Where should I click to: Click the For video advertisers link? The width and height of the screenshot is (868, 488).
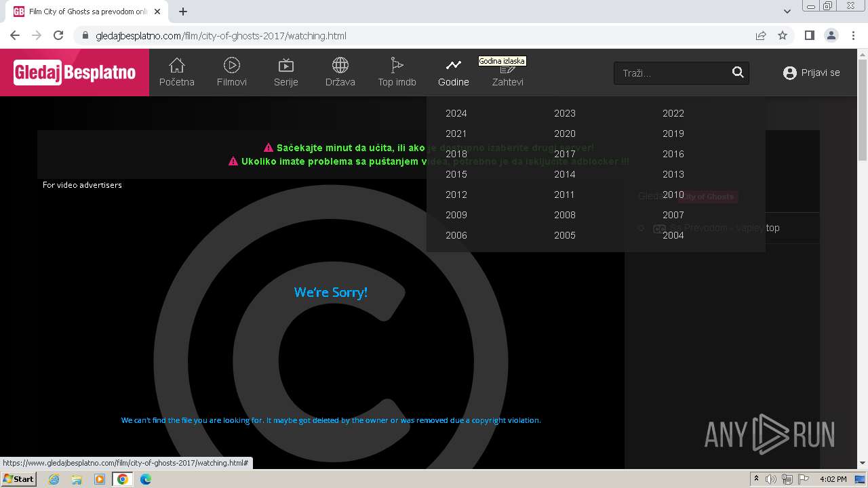(82, 184)
